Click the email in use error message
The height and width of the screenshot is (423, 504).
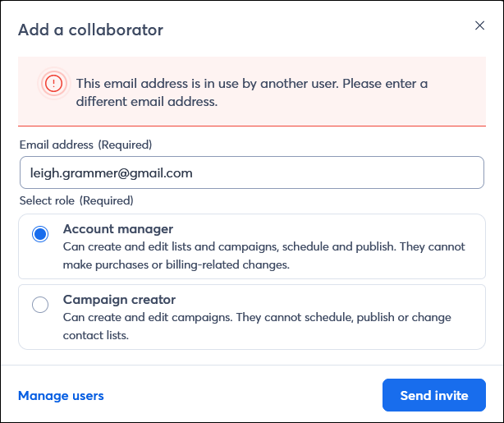coord(252,92)
